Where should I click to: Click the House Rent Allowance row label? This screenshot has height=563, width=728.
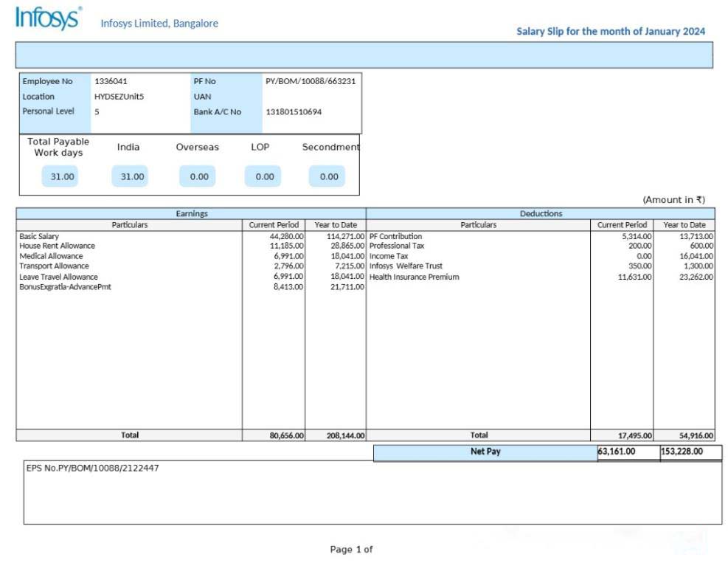58,246
